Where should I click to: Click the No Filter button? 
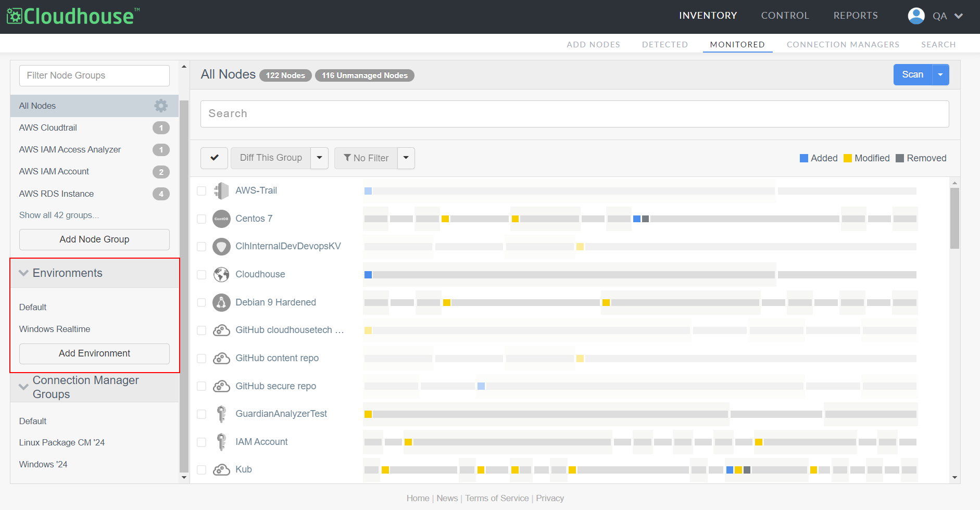[366, 158]
